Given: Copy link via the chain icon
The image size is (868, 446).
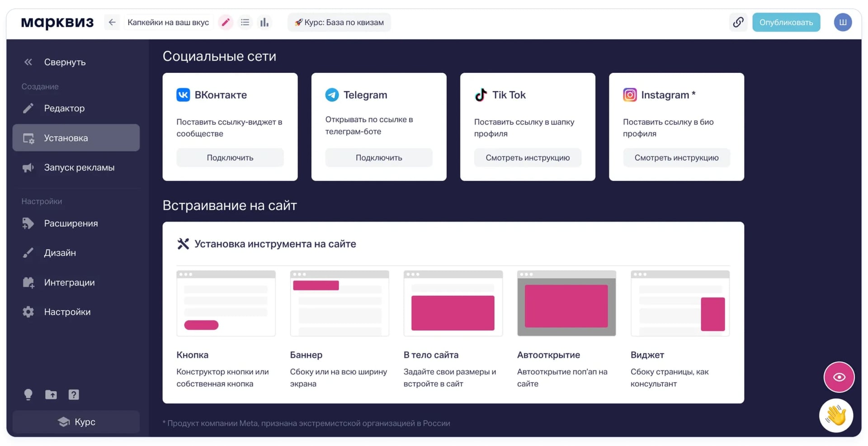Looking at the screenshot, I should click(738, 22).
